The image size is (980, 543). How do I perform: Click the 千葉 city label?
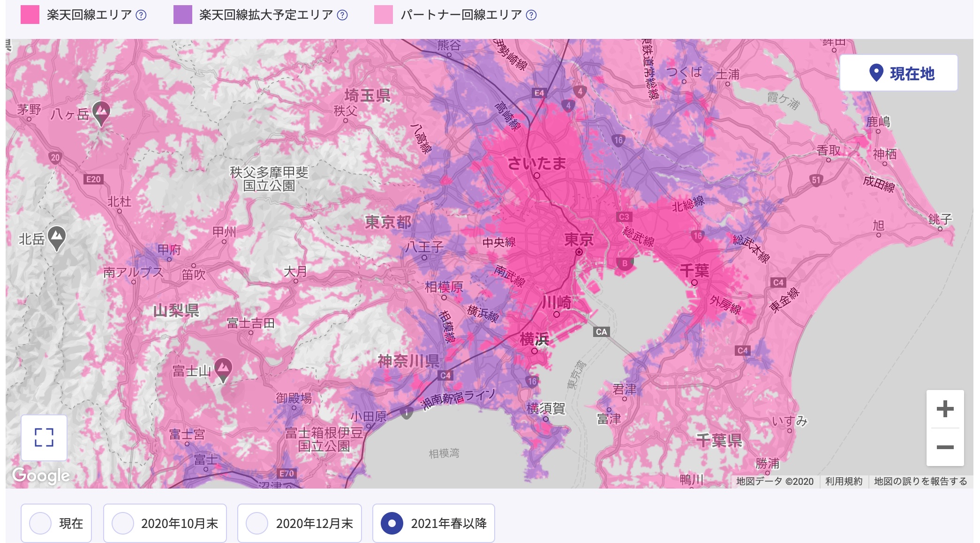pos(694,270)
